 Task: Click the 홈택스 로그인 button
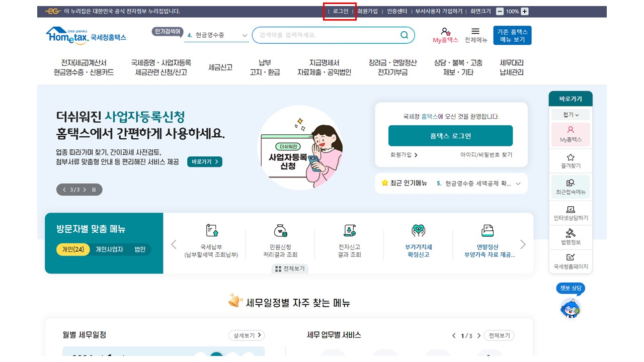pyautogui.click(x=450, y=136)
